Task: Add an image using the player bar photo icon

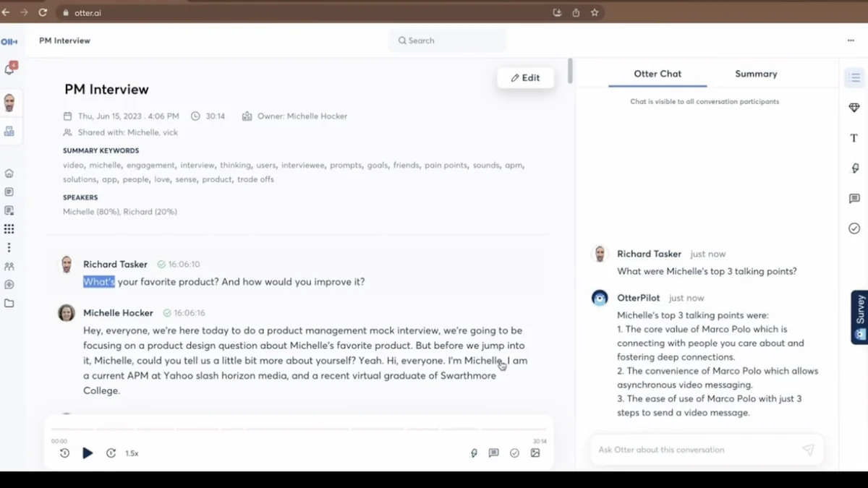Action: [x=535, y=453]
